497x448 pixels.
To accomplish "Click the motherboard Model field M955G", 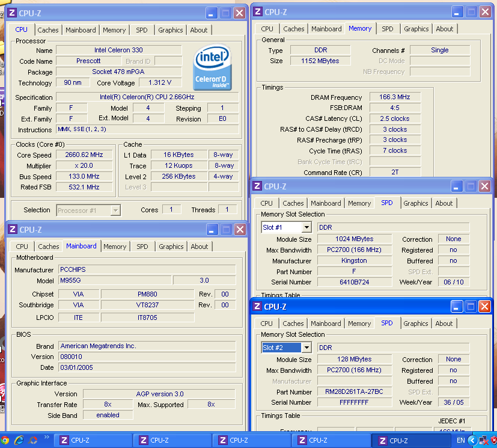I will point(115,280).
